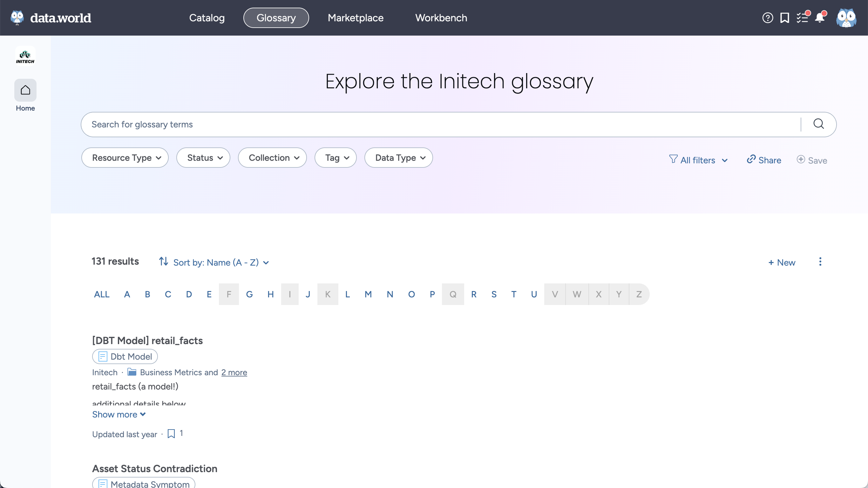Click the search magnifier in the search bar
Screen dimensions: 868x488
819,124
